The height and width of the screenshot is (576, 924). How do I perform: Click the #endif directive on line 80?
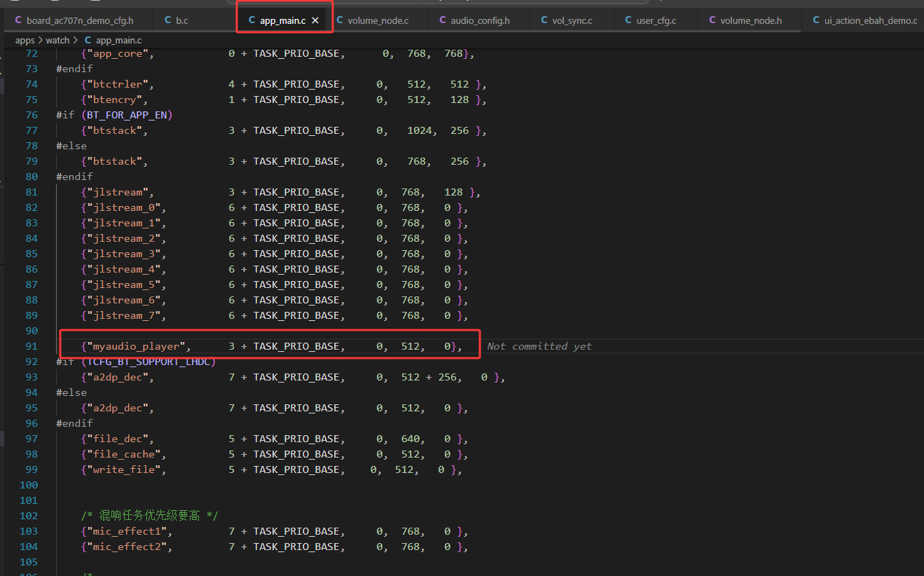point(74,177)
